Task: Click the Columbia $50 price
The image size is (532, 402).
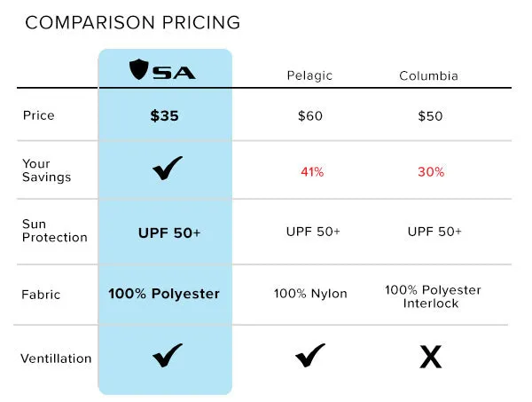Action: tap(430, 116)
